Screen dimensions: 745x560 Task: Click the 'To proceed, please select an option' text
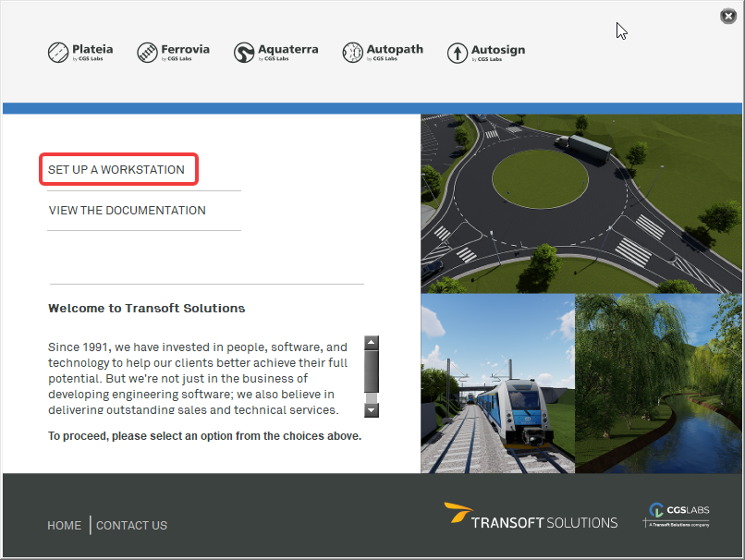(205, 436)
